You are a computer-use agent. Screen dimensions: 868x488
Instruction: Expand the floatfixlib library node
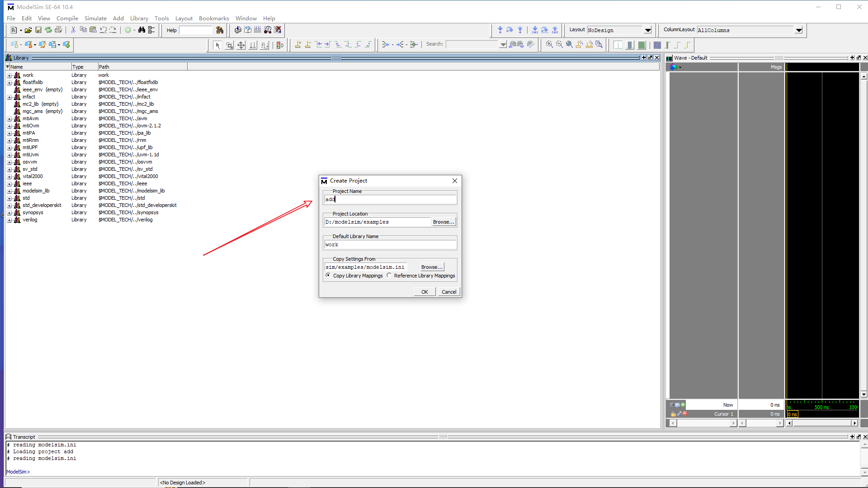(x=9, y=83)
